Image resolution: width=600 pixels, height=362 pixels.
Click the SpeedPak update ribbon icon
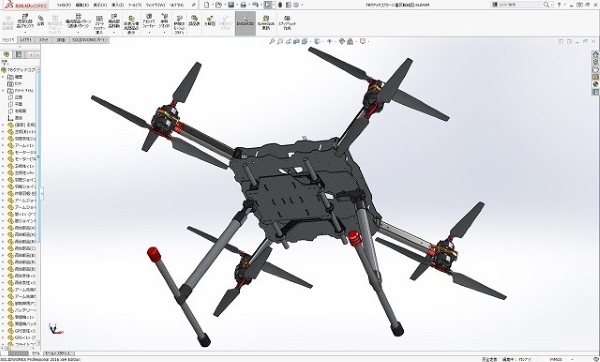coord(266,22)
